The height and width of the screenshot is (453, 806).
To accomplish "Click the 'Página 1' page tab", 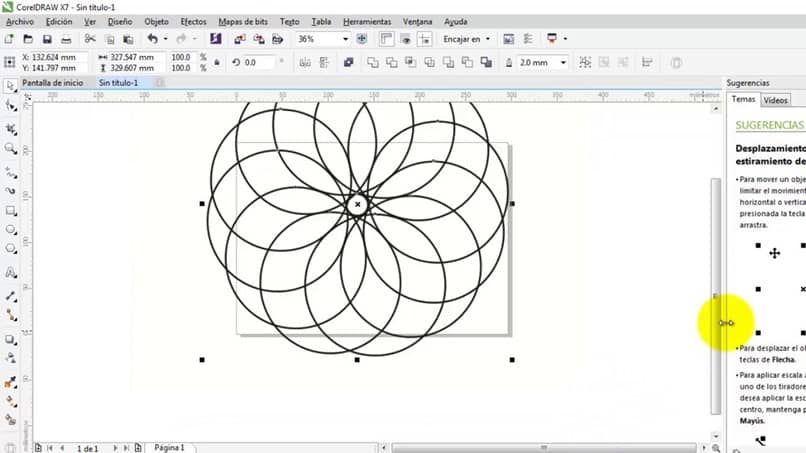I will coord(168,447).
